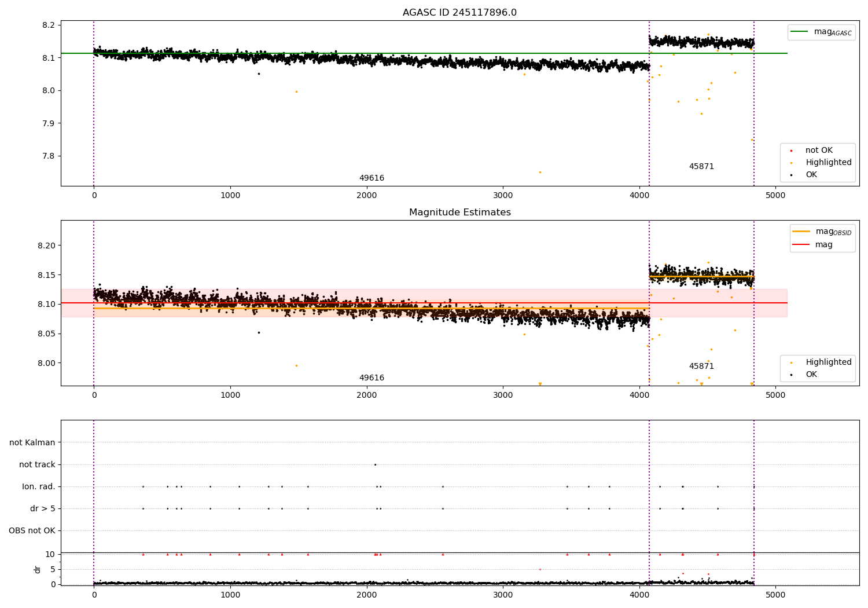
Task: Click the black outlier point near 8.05 in top plot
Action: tap(259, 74)
